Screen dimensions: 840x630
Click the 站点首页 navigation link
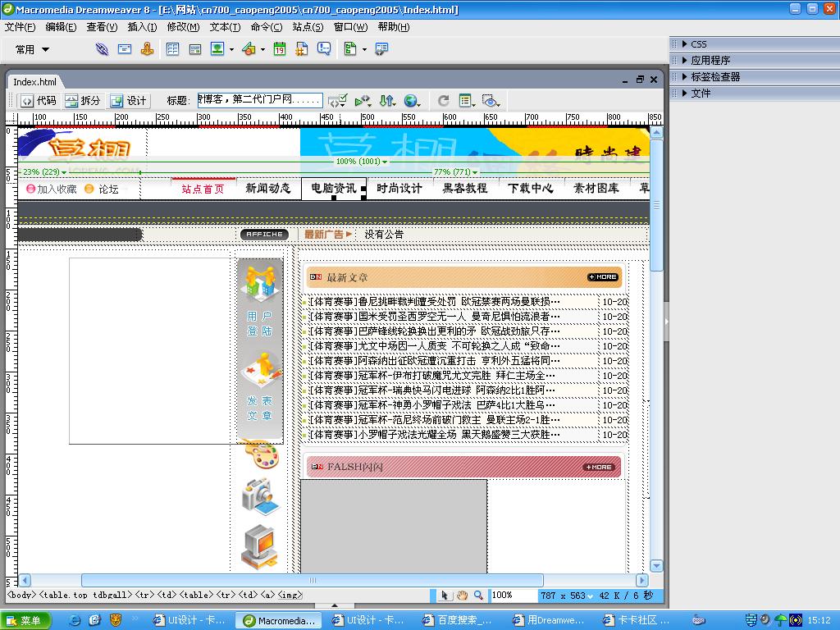203,189
